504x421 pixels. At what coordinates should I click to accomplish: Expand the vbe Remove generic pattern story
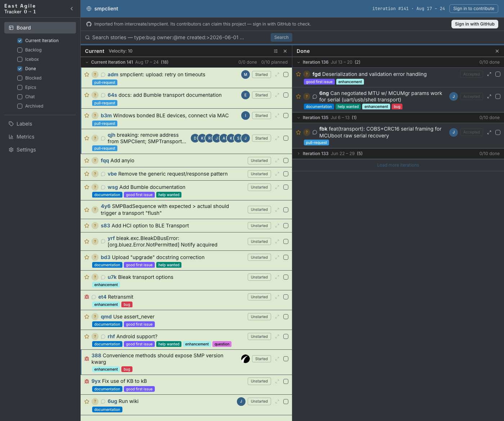click(277, 174)
